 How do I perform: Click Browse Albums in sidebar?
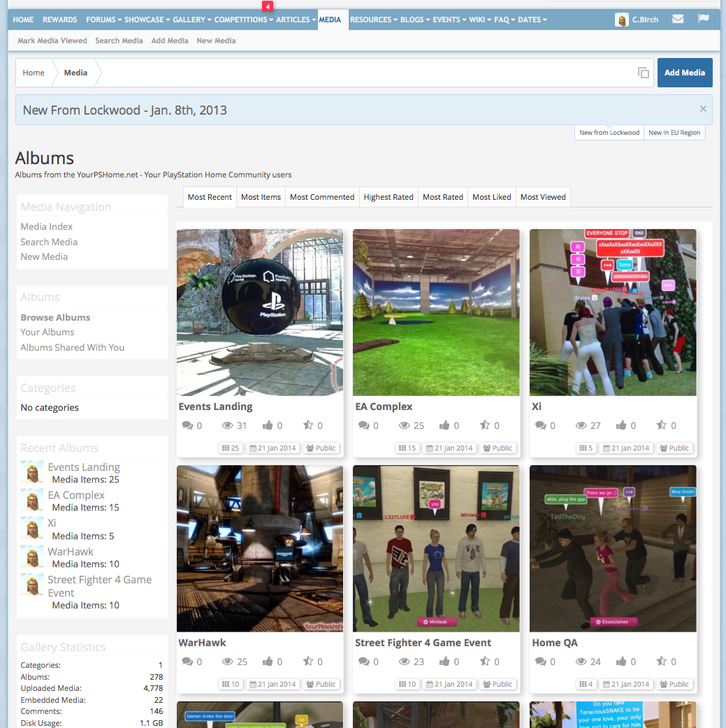(x=55, y=317)
